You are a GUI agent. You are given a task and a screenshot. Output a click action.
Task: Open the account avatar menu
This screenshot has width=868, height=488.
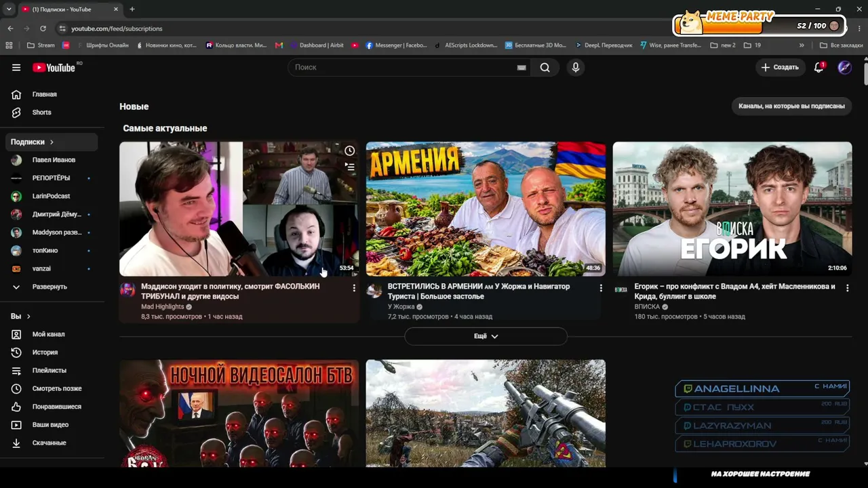tap(844, 67)
